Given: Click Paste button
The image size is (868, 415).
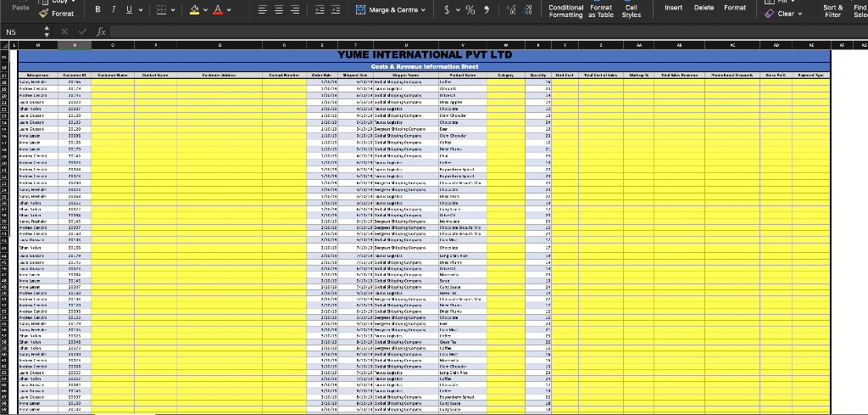Looking at the screenshot, I should click(20, 8).
